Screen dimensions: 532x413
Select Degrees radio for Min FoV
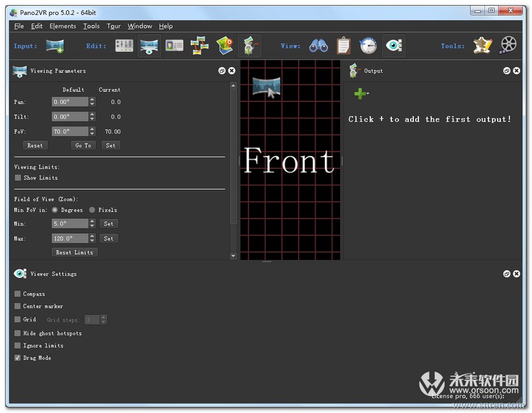tap(54, 210)
